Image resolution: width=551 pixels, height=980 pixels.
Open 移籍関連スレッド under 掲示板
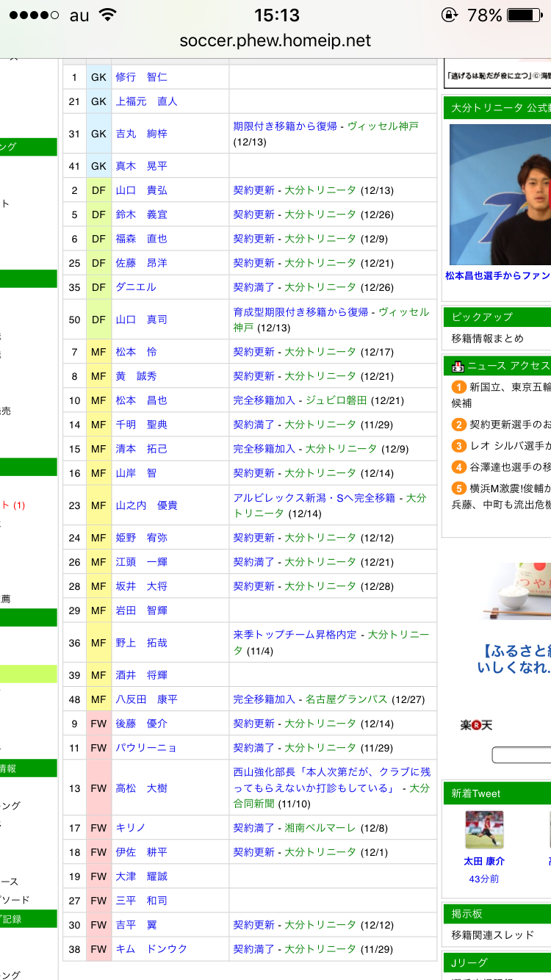tap(492, 935)
